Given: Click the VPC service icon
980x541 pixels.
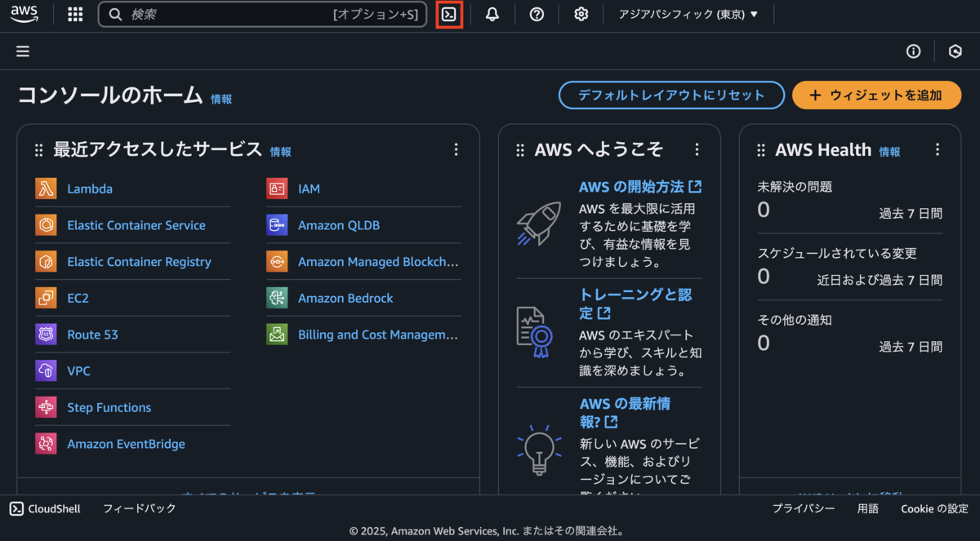Looking at the screenshot, I should [x=46, y=370].
